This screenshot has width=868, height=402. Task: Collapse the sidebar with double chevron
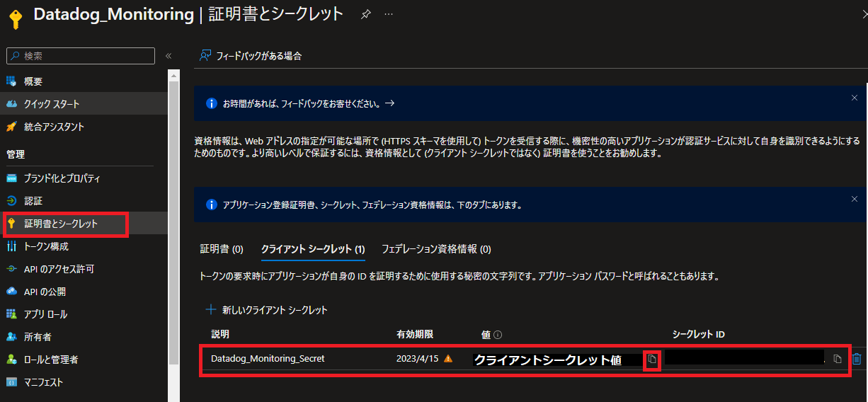point(169,56)
